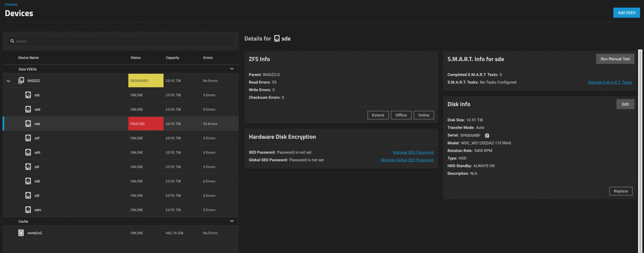Open Manage S.M.A.R.T. Tasks link

[610, 82]
